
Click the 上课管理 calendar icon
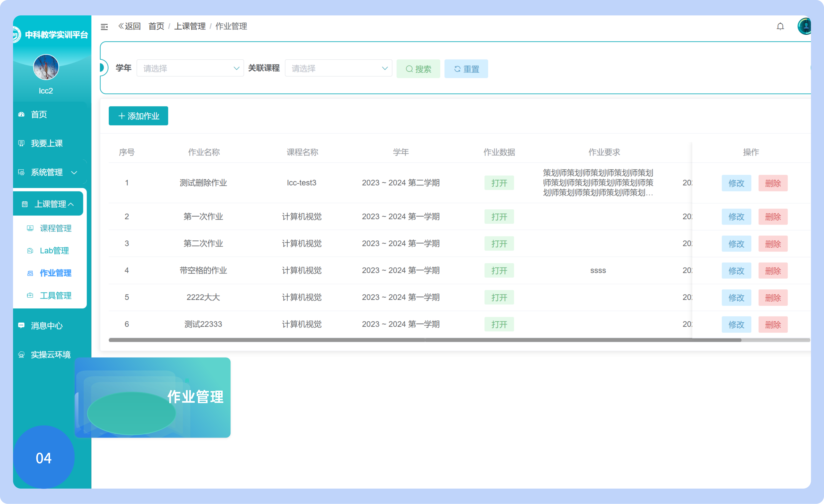pyautogui.click(x=25, y=204)
